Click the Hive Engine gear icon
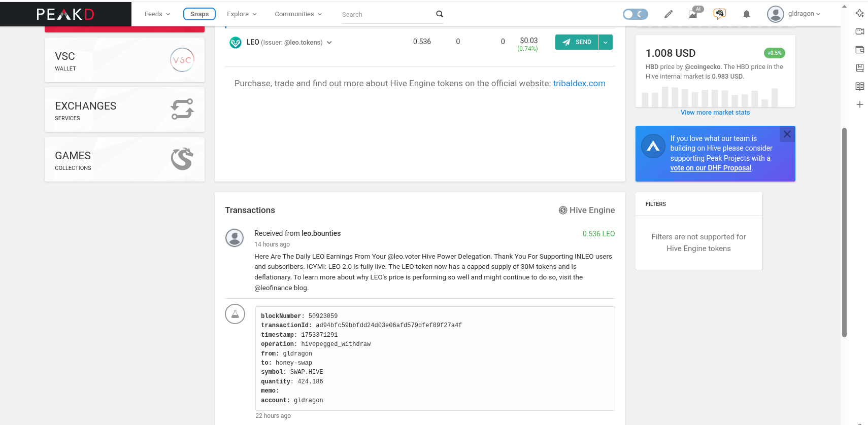Screen dimensions: 868x425 point(563,210)
